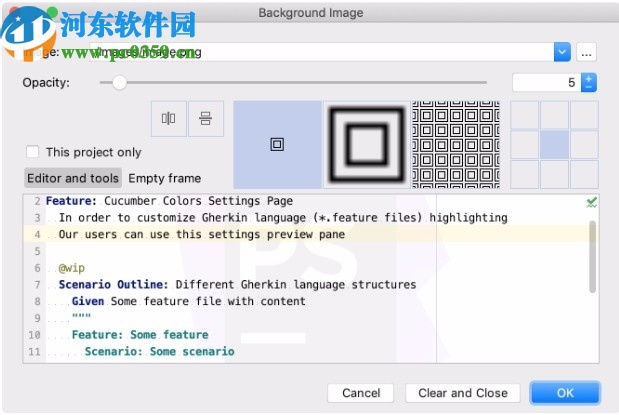Select bottom-center anchor placement cell
Screen dimensions: 619x415
(555, 174)
